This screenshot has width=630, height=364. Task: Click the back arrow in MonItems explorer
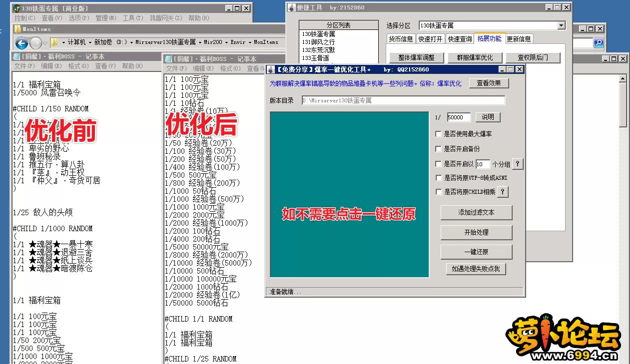pyautogui.click(x=21, y=42)
